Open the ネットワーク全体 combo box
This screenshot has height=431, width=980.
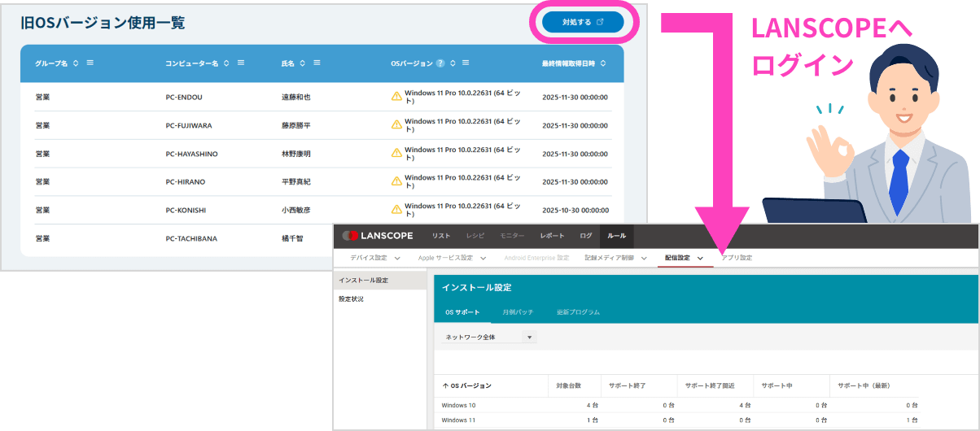(486, 337)
